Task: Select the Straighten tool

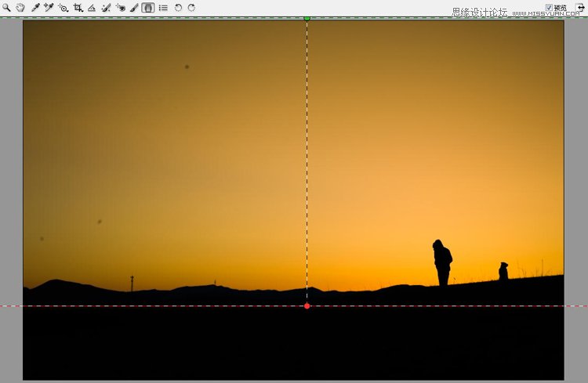Action: click(92, 8)
